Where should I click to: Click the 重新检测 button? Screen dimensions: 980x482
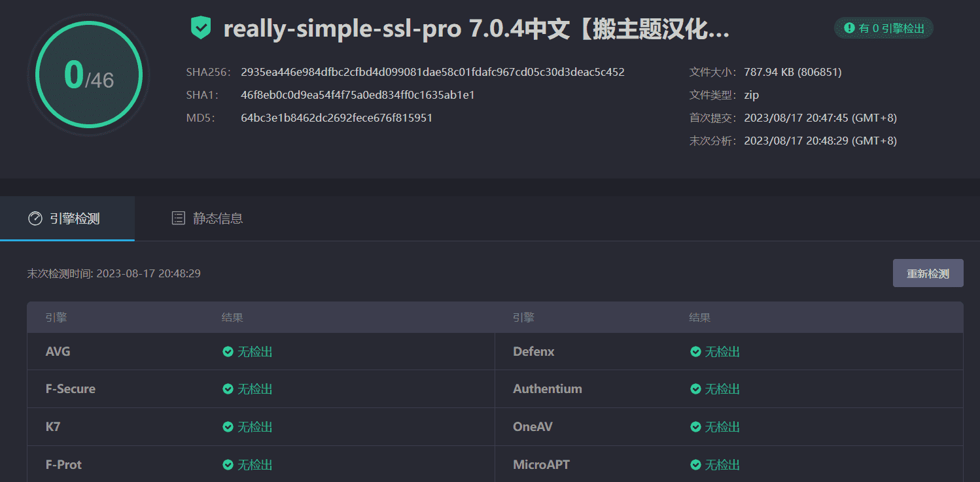tap(928, 273)
